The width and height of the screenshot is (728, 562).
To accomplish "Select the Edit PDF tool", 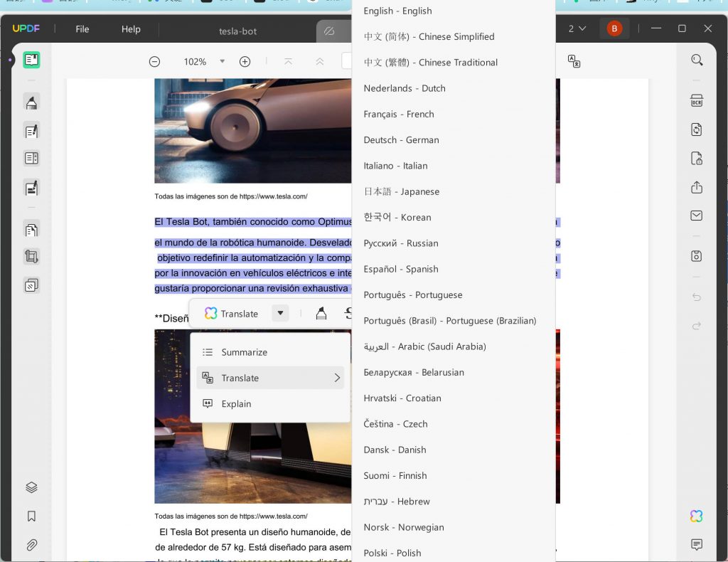I will pyautogui.click(x=31, y=131).
